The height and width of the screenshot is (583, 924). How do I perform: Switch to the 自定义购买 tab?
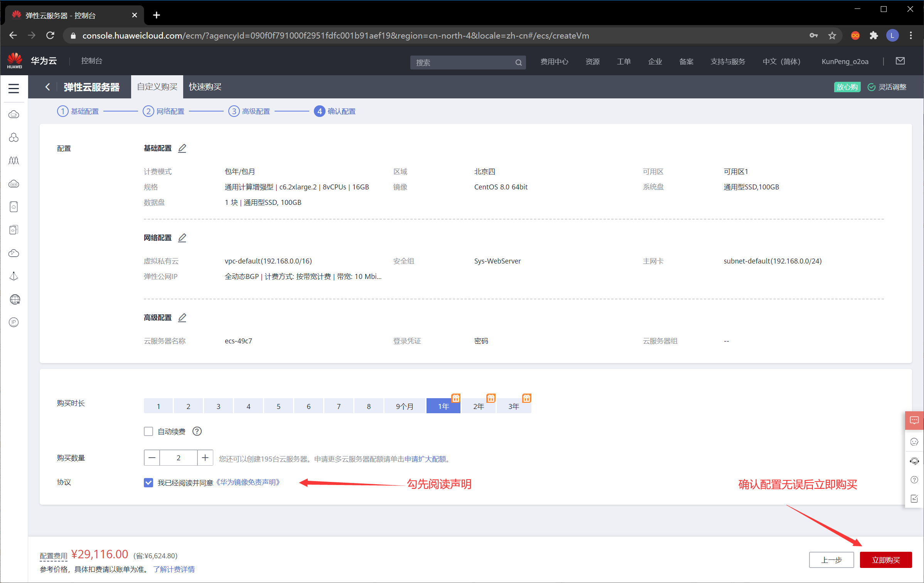pyautogui.click(x=157, y=87)
